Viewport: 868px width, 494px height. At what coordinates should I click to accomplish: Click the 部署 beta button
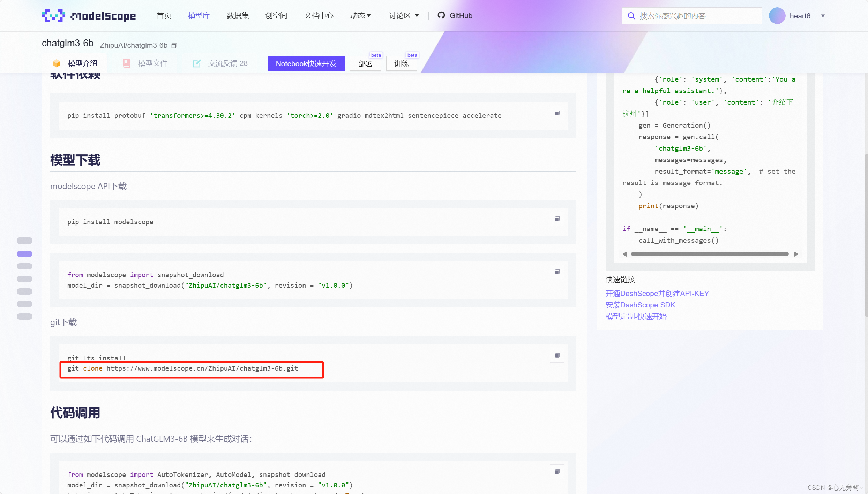point(365,63)
